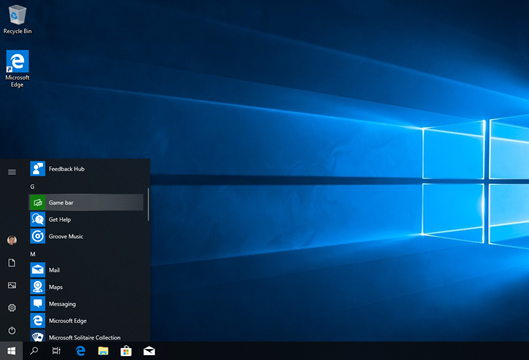The image size is (529, 360).
Task: Open Pictures from Start menu sidebar
Action: tap(12, 285)
